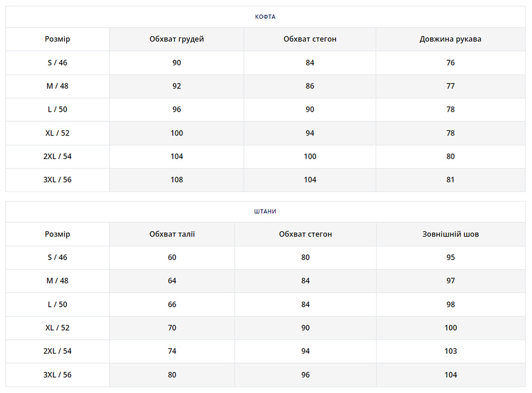Select the Обхват грудей column header
Viewport: 532px width, 393px height.
click(x=177, y=39)
